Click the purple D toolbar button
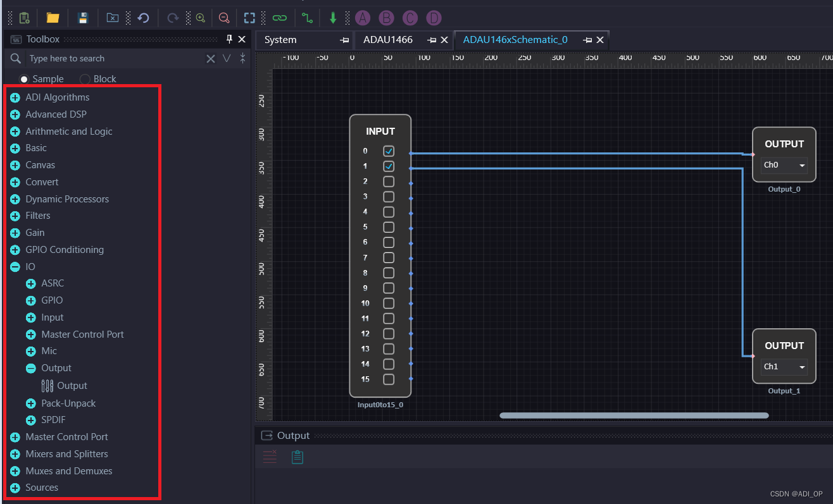 pos(434,18)
